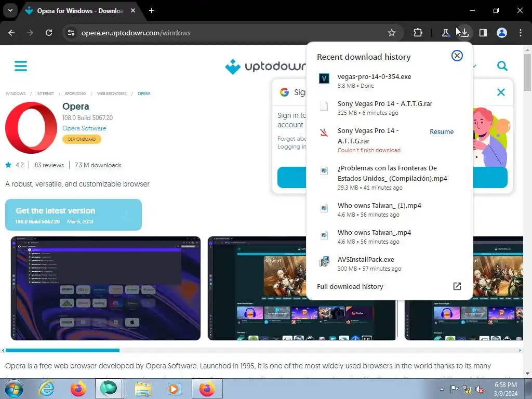Open the tab search dropdown arrow
Image resolution: width=532 pixels, height=399 pixels.
(x=10, y=10)
